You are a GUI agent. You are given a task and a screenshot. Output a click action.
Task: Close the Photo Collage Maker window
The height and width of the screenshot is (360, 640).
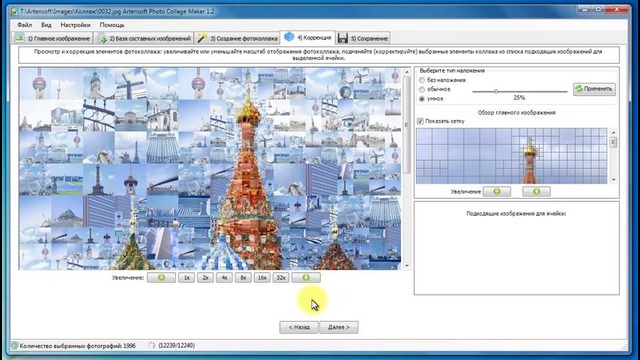coord(616,9)
